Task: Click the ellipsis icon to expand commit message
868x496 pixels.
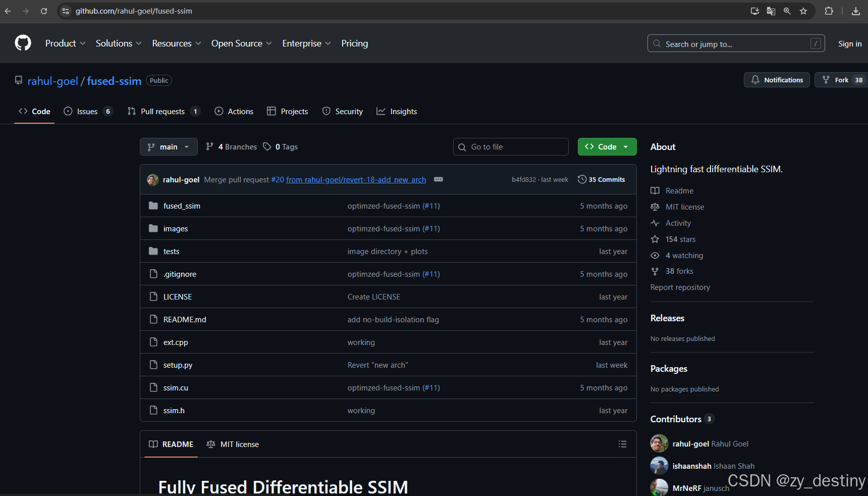Action: click(x=439, y=179)
